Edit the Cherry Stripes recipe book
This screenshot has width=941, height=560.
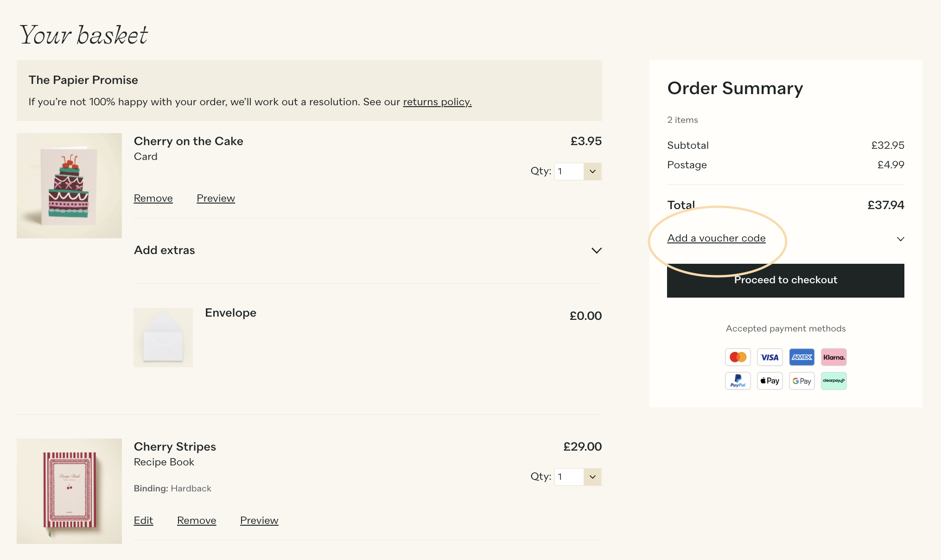pyautogui.click(x=143, y=521)
